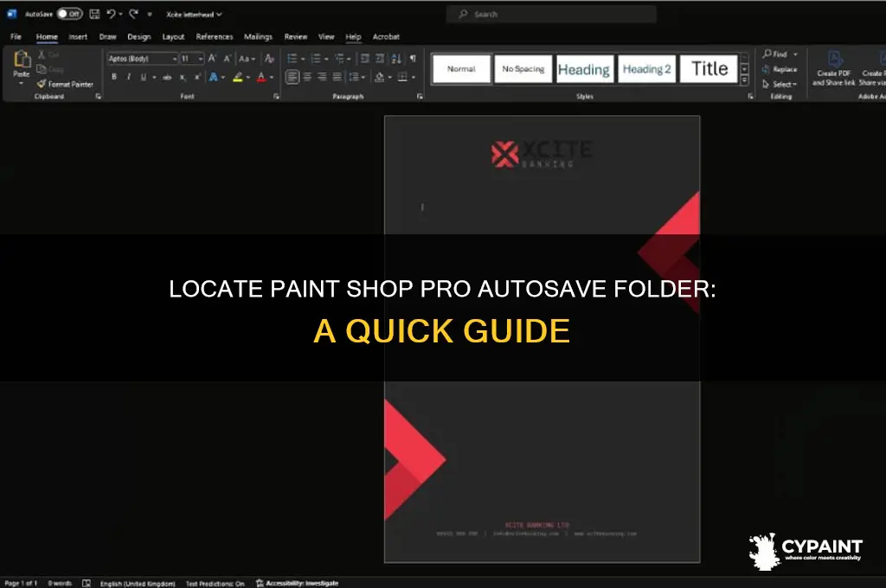The width and height of the screenshot is (886, 588).
Task: Click the Copy icon
Action: (x=42, y=69)
